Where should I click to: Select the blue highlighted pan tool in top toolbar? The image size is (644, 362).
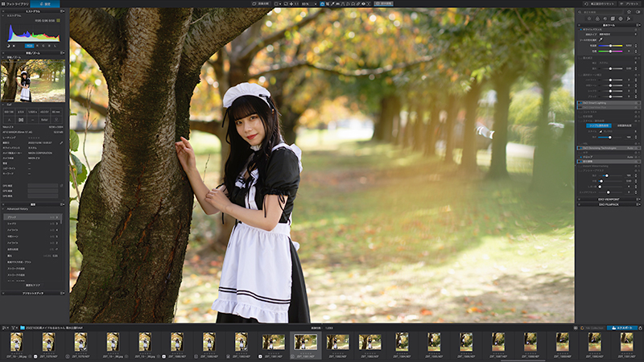[x=323, y=4]
